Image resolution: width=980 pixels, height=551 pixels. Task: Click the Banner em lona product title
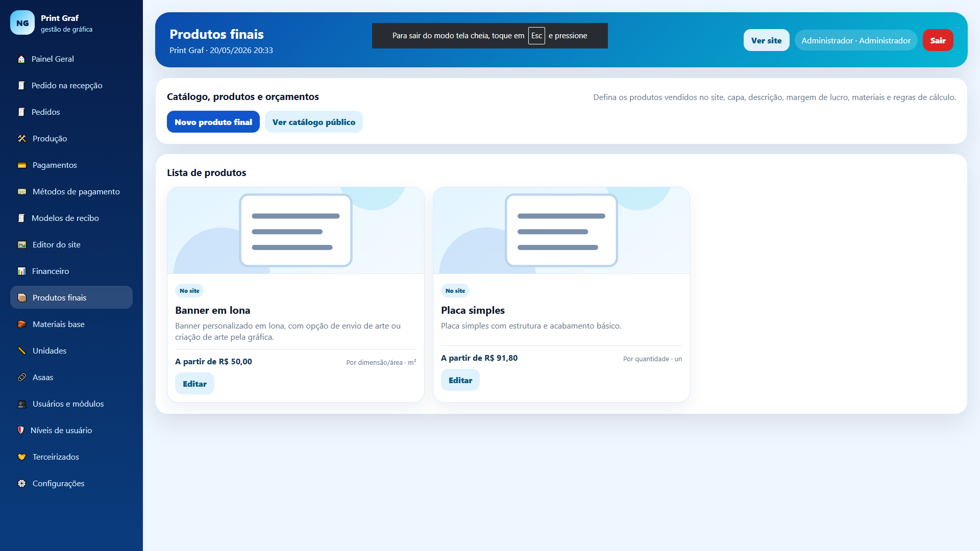(x=213, y=310)
